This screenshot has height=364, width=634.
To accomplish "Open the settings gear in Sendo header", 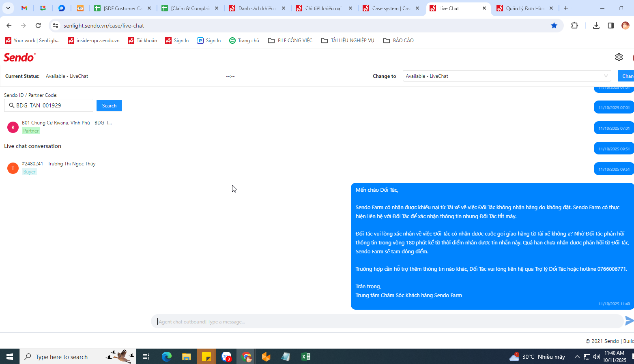I will (x=619, y=57).
